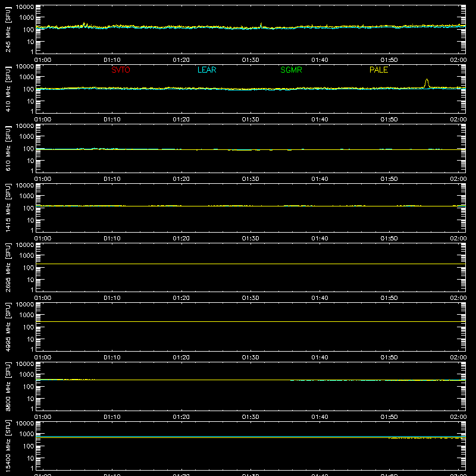Click the 245 MHz [SFU] axis label

(8, 29)
